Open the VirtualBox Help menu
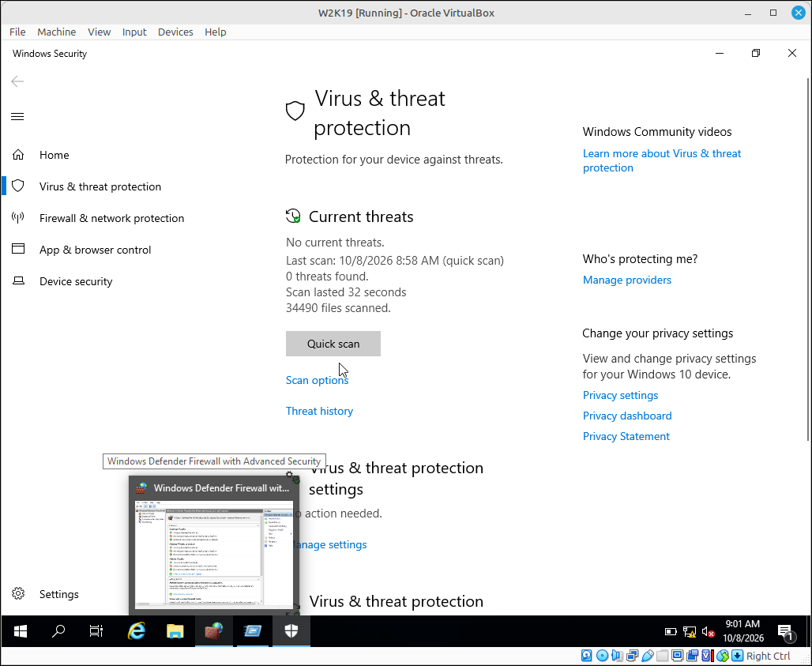Image resolution: width=812 pixels, height=666 pixels. tap(216, 32)
